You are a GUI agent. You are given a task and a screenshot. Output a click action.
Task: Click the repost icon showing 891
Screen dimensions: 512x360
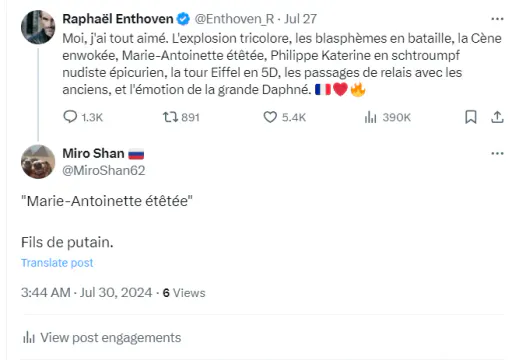point(170,117)
